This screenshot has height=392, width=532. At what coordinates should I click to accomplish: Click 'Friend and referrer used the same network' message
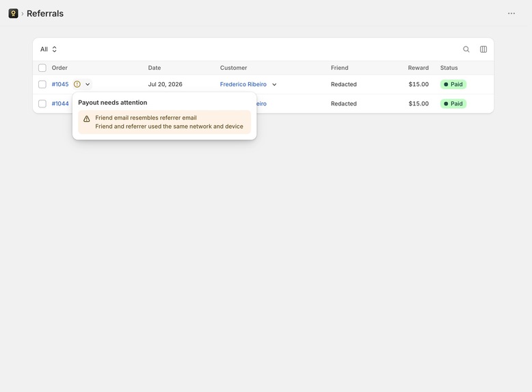pyautogui.click(x=170, y=127)
